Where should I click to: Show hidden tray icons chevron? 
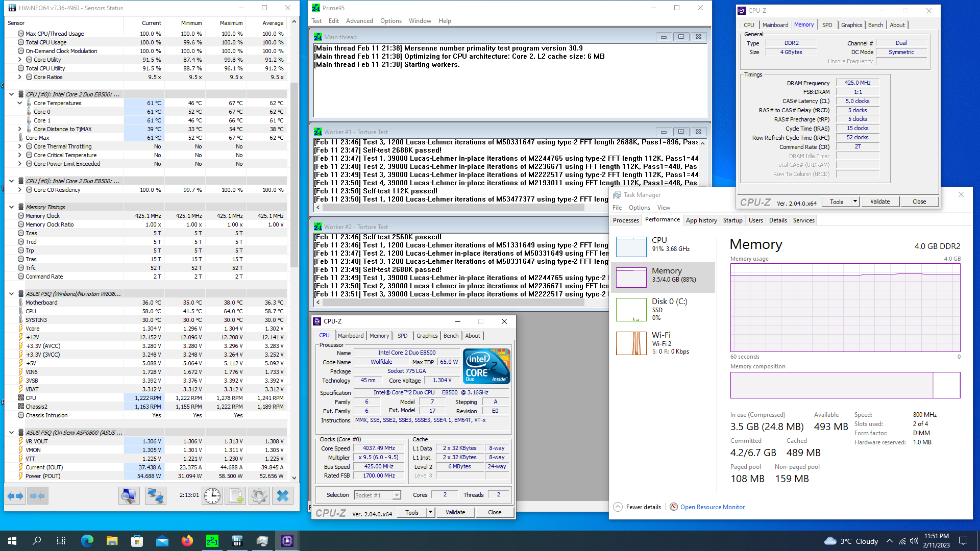click(x=890, y=541)
